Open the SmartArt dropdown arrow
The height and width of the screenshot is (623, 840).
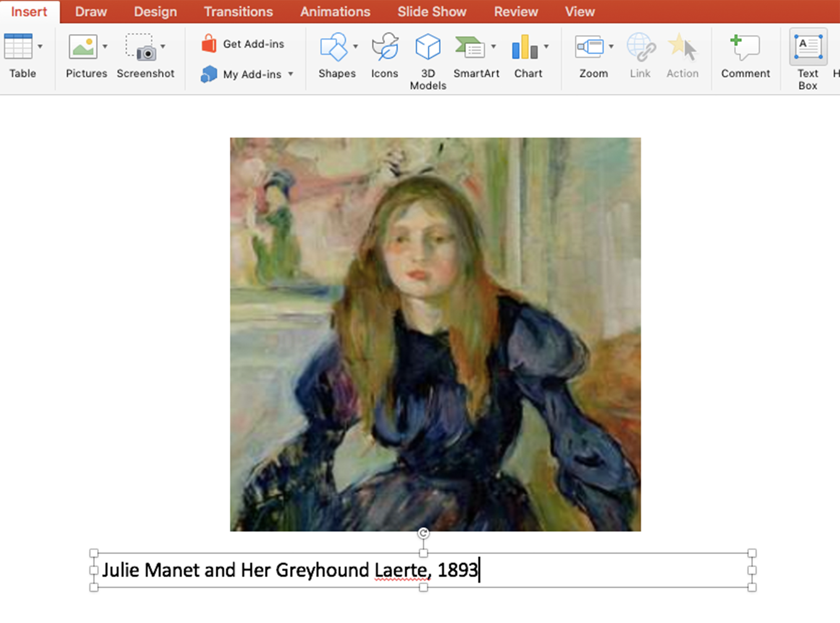(x=494, y=46)
